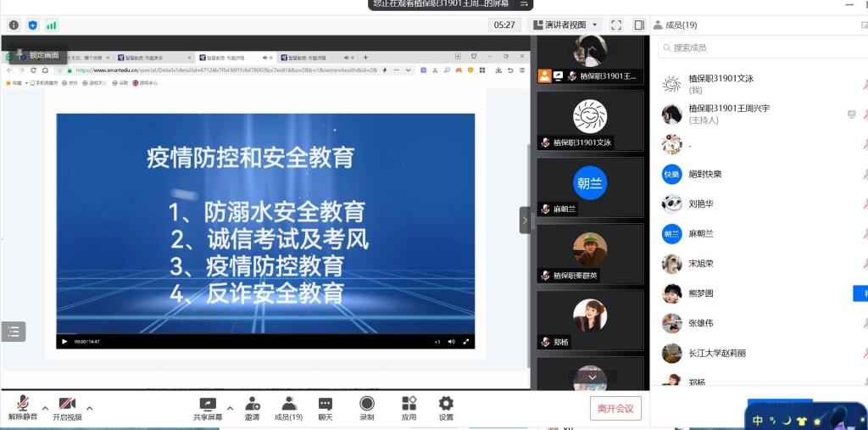868x430 pixels.
Task: Check the green network signal icon
Action: (x=52, y=25)
